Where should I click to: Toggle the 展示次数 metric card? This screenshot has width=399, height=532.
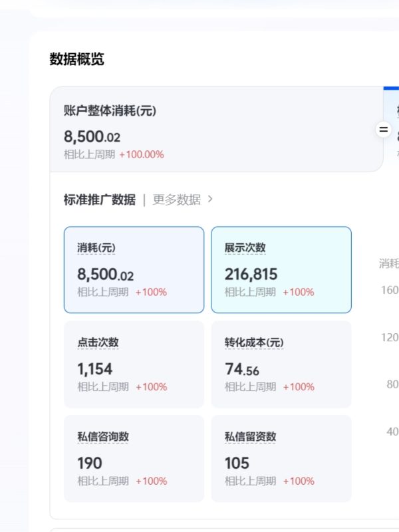(281, 269)
